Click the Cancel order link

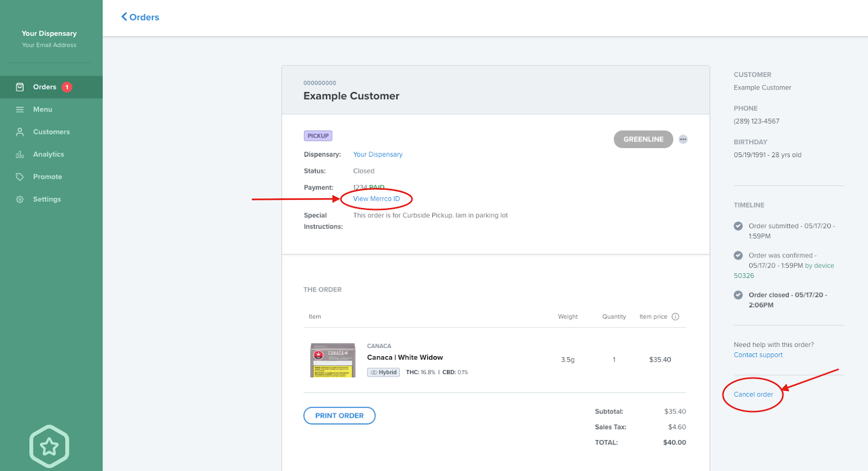[754, 395]
